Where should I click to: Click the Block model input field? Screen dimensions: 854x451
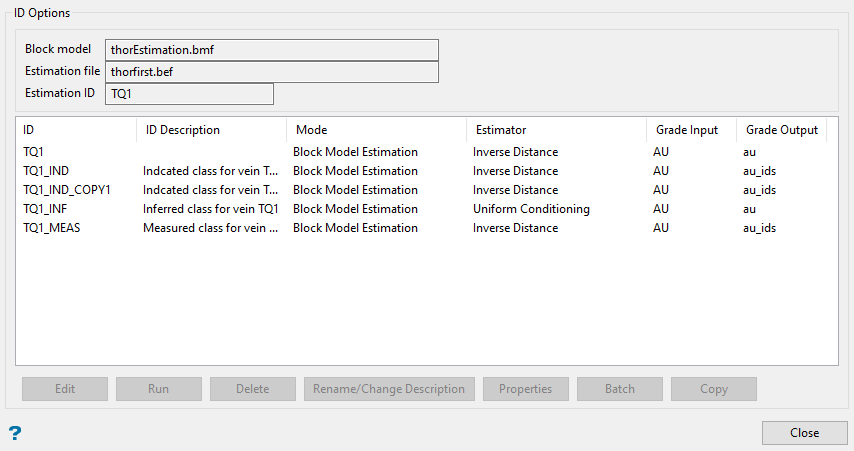pos(271,50)
